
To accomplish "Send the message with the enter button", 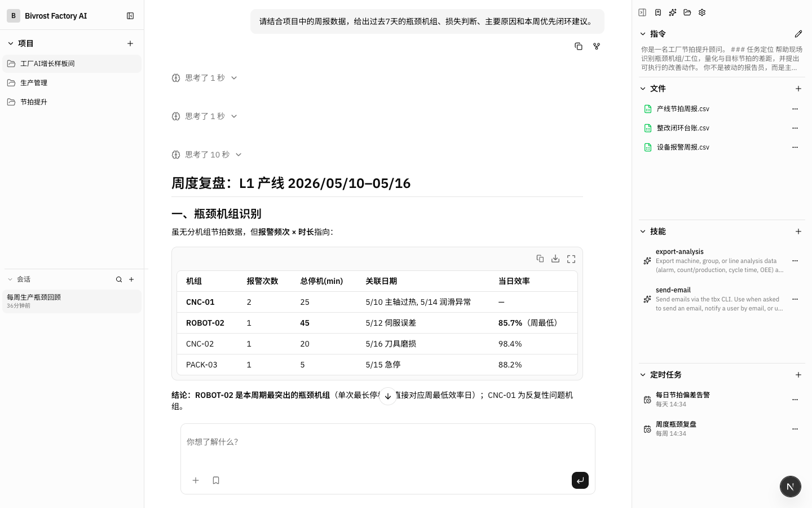I will (580, 480).
